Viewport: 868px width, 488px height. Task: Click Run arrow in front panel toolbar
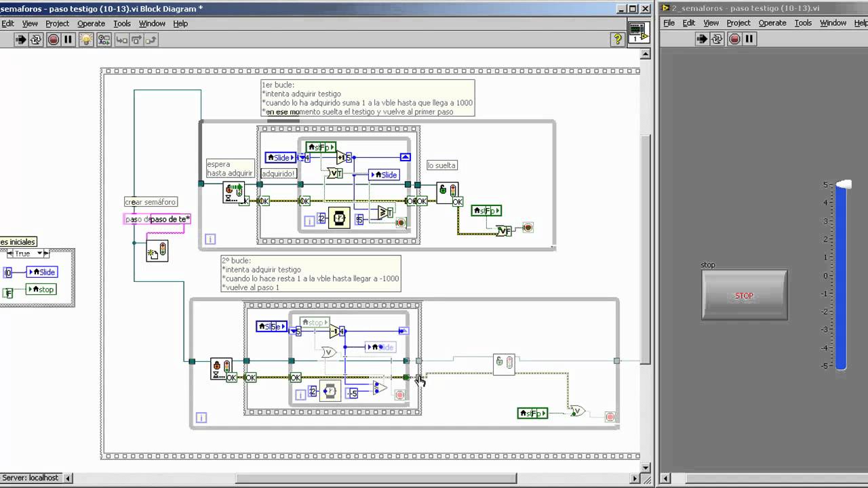click(x=702, y=39)
